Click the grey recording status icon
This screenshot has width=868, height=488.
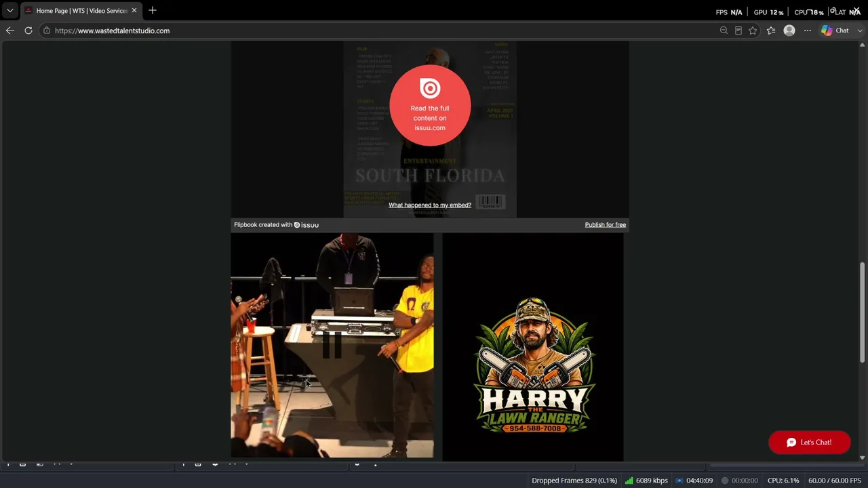point(725,481)
